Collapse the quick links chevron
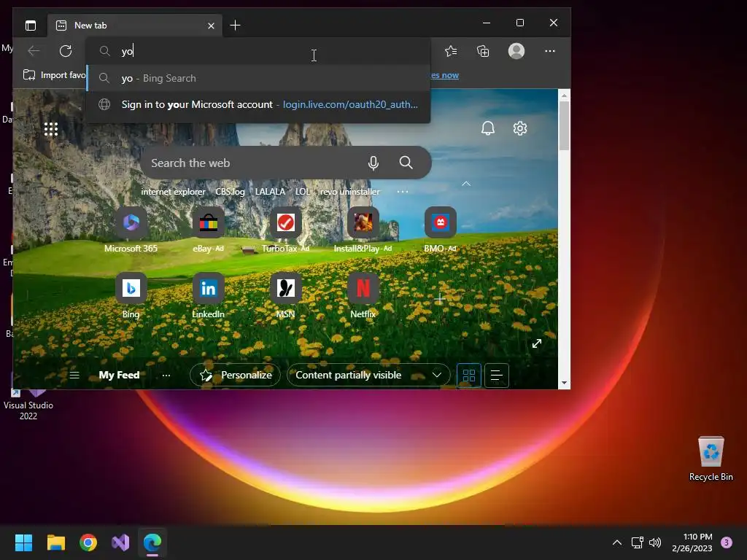Viewport: 747px width, 560px height. point(466,184)
